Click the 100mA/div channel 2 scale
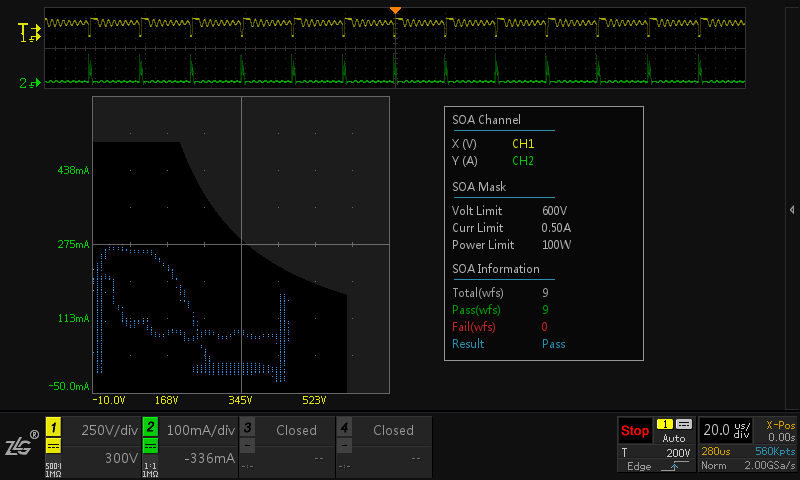Image resolution: width=800 pixels, height=480 pixels. click(x=201, y=431)
